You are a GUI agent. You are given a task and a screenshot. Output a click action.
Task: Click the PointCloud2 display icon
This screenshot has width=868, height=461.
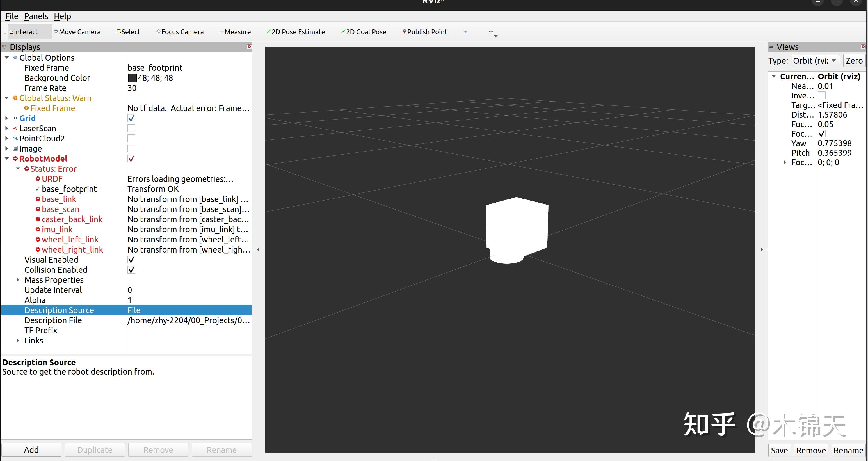coord(15,138)
